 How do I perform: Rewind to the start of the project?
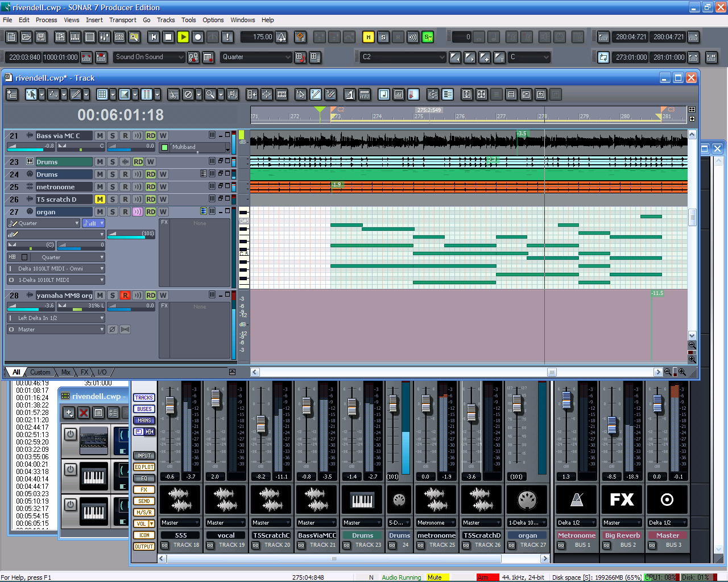154,37
